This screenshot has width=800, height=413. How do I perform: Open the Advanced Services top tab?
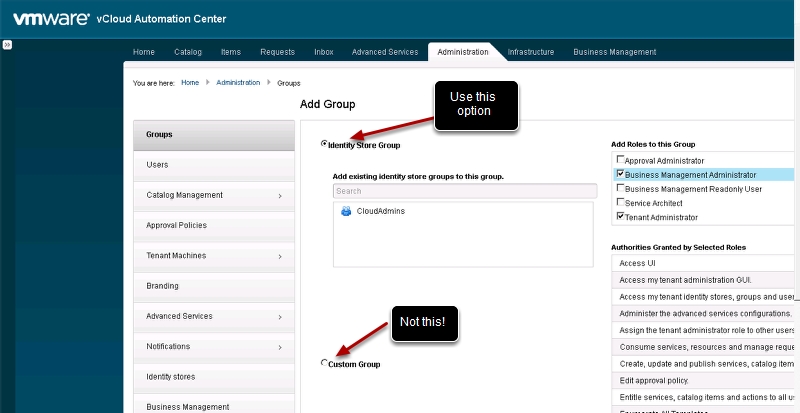coord(385,52)
